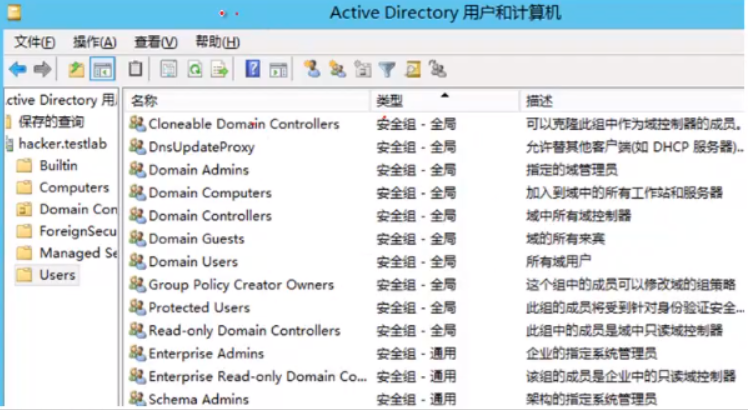This screenshot has height=411, width=748.
Task: Click description 指定的域管理员
Action: click(x=571, y=170)
